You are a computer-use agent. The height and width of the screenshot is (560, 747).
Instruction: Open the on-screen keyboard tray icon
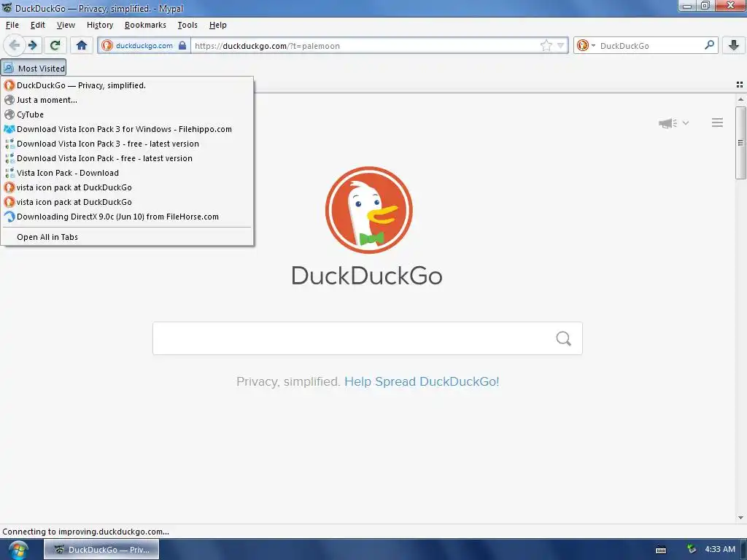tap(661, 550)
